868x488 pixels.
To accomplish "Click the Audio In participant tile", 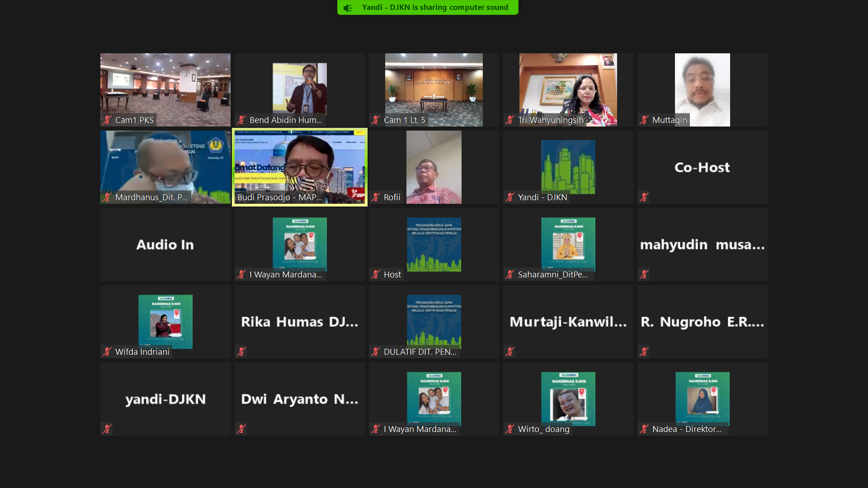I will (x=165, y=244).
